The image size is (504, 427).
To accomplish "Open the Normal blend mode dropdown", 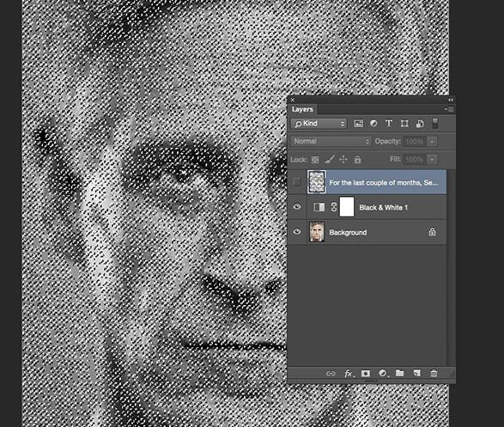I will (x=331, y=141).
